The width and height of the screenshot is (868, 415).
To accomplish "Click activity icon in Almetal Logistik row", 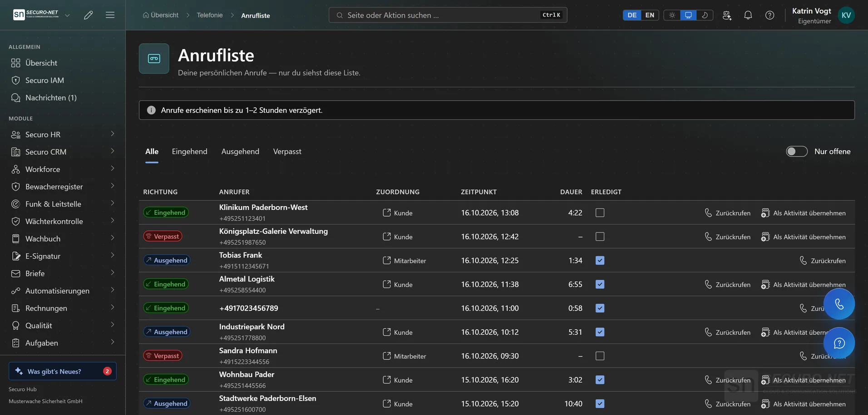I will [765, 284].
